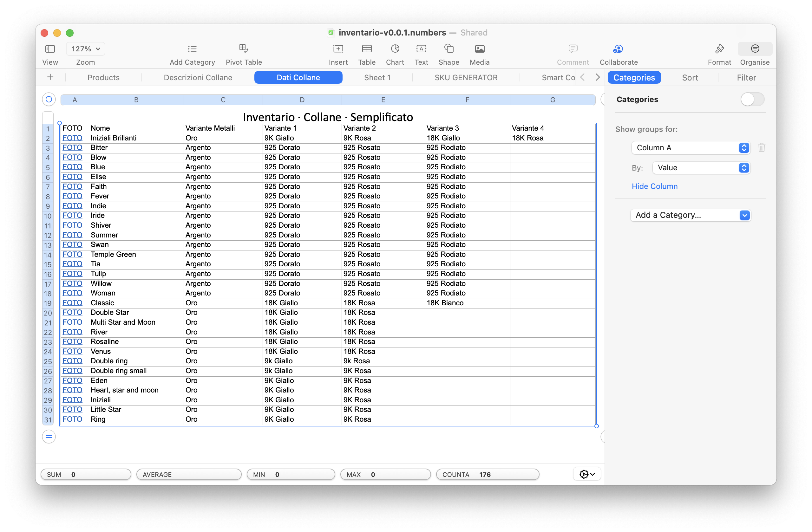Open the Insert formula icon
The image size is (812, 532).
[338, 49]
